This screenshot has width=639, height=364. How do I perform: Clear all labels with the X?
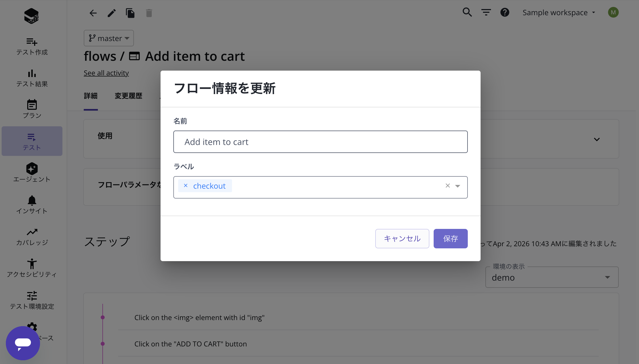(x=448, y=186)
